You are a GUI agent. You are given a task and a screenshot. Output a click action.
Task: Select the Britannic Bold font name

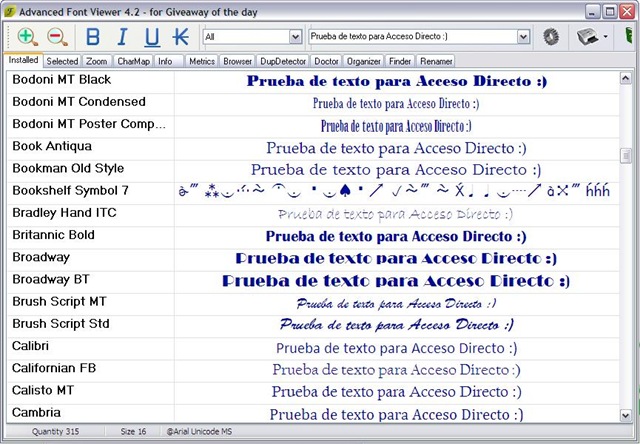click(x=53, y=235)
